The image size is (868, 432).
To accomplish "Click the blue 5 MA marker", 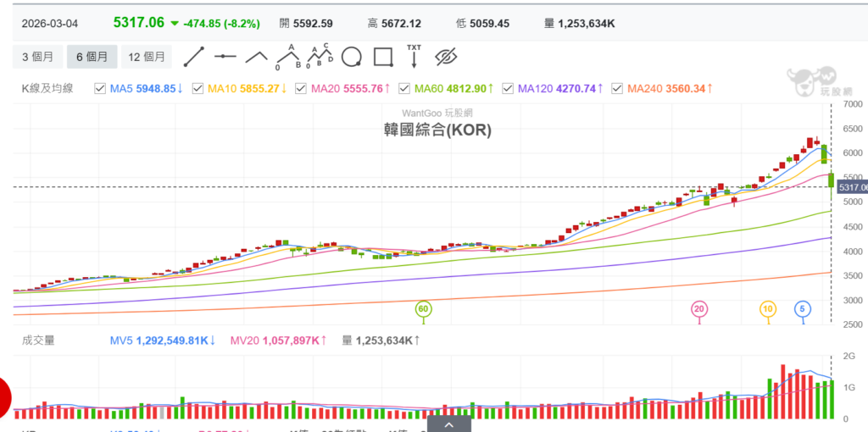I will pyautogui.click(x=802, y=309).
